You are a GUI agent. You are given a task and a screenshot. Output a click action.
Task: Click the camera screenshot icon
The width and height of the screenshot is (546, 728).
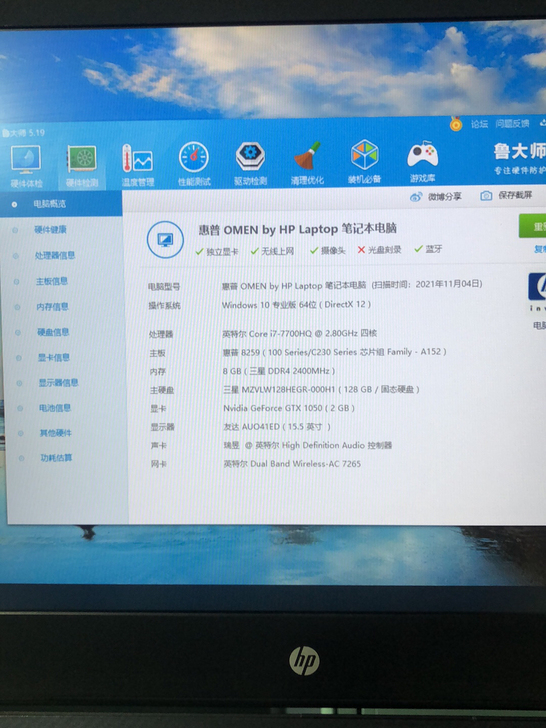486,195
